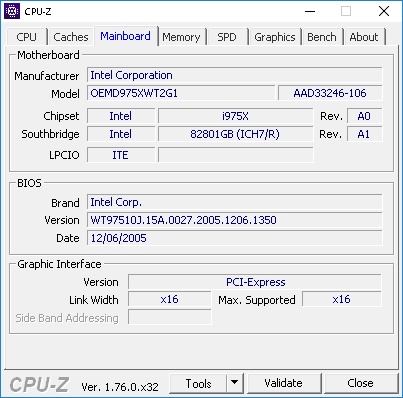
Task: Click the southbridge revision A1
Action: (364, 134)
